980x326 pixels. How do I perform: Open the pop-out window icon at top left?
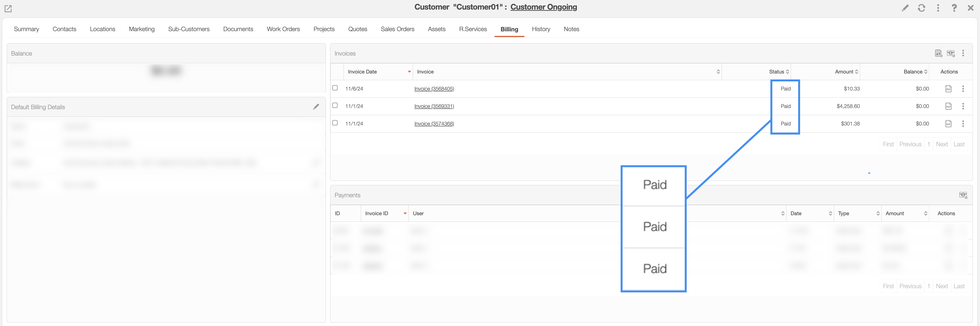tap(8, 8)
